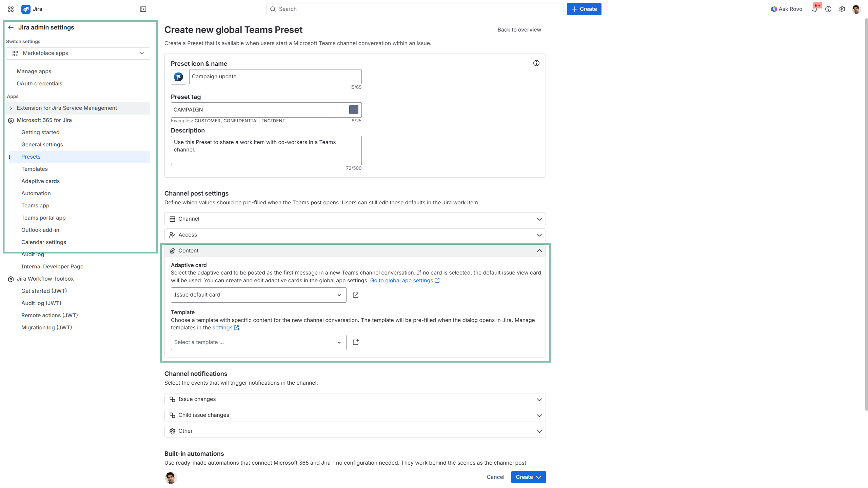This screenshot has width=868, height=488.
Task: Click the app switcher grid icon
Action: (x=11, y=9)
